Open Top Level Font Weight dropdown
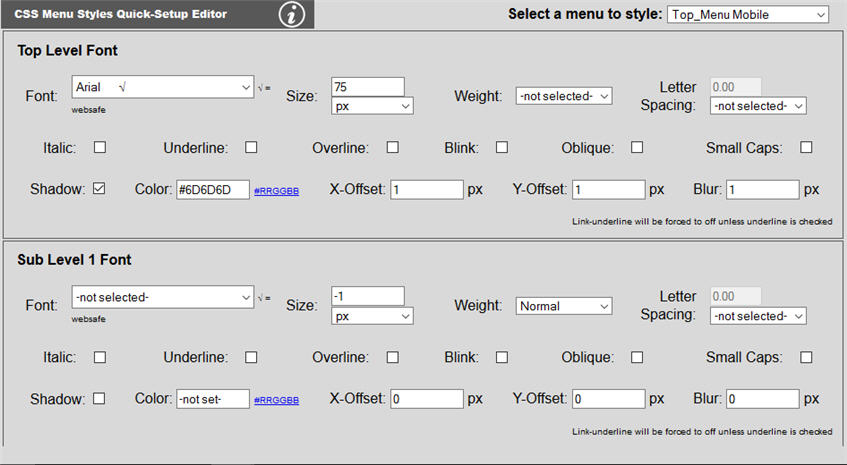This screenshot has height=465, width=847. click(564, 96)
